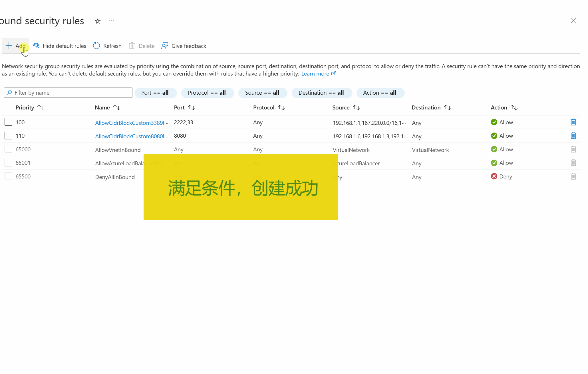This screenshot has width=588, height=374.
Task: Click AllowCidrBlockCustom3389 rule name link
Action: (131, 123)
